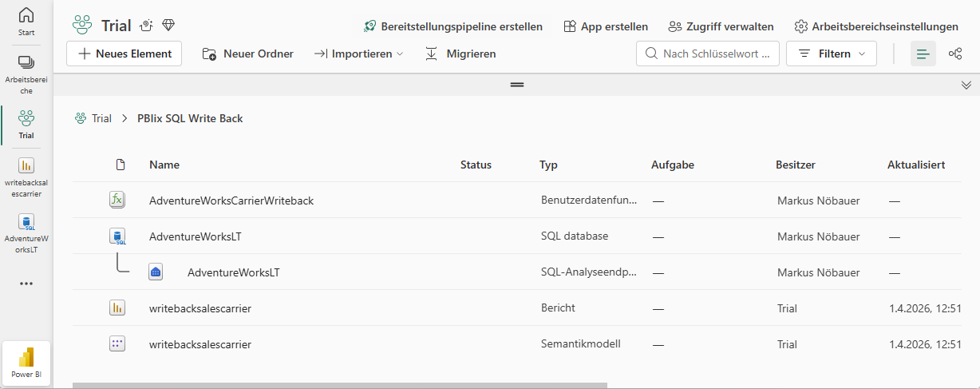Open the writebacksalescarrier Semantikmodell item
980x389 pixels.
point(200,344)
